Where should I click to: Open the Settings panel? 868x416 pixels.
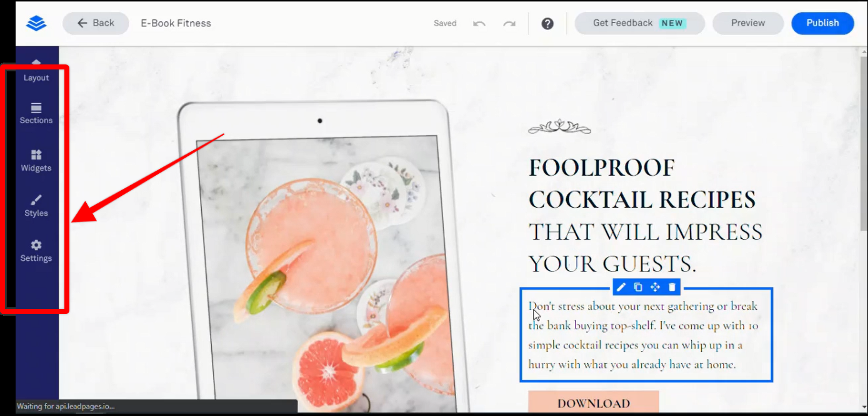coord(36,251)
